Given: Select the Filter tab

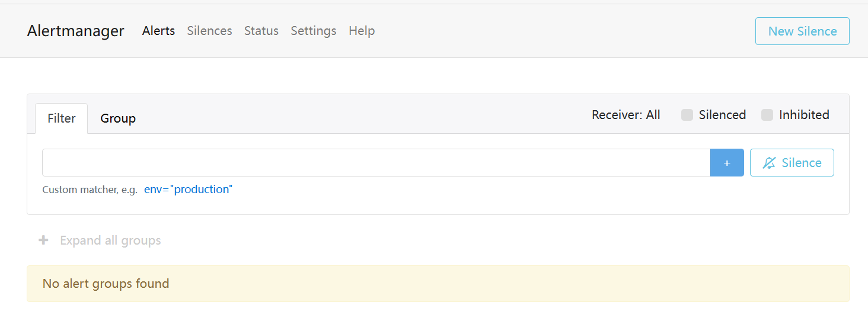Looking at the screenshot, I should (62, 118).
